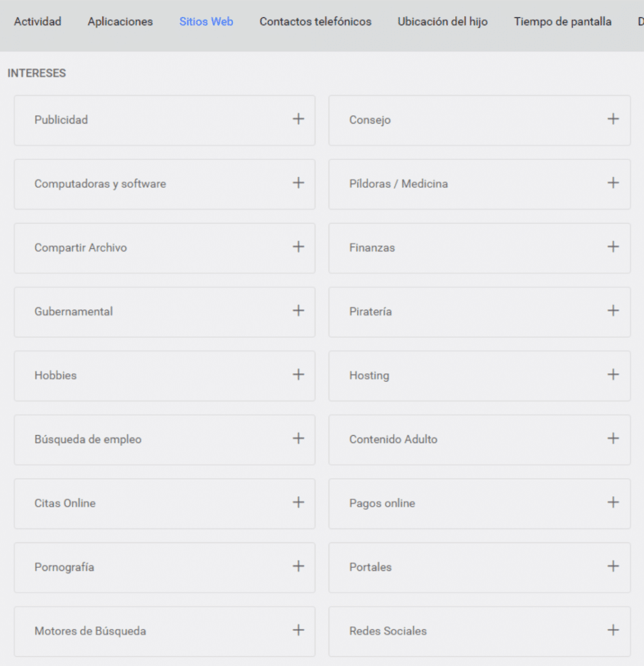The width and height of the screenshot is (644, 666).
Task: Click plus icon for Compartir Archivo
Action: (298, 246)
